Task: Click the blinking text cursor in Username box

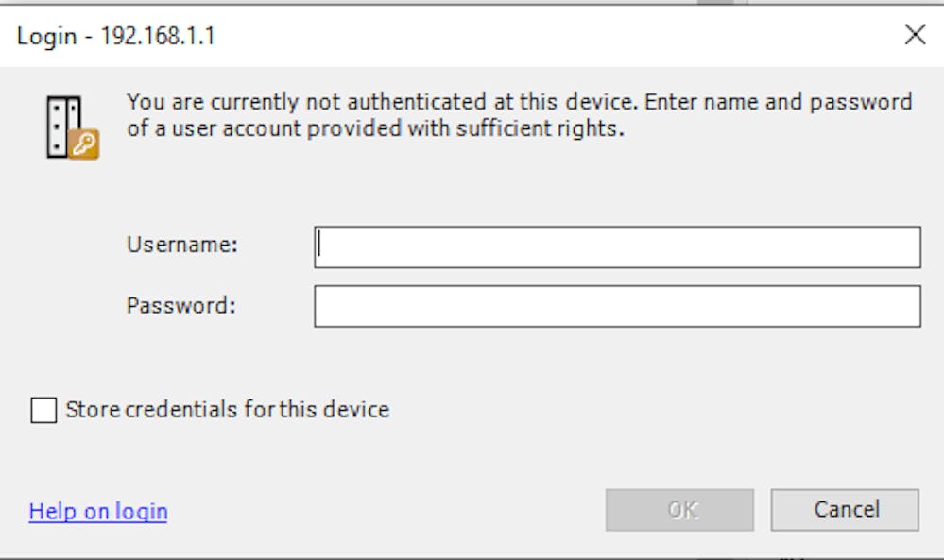Action: point(319,246)
